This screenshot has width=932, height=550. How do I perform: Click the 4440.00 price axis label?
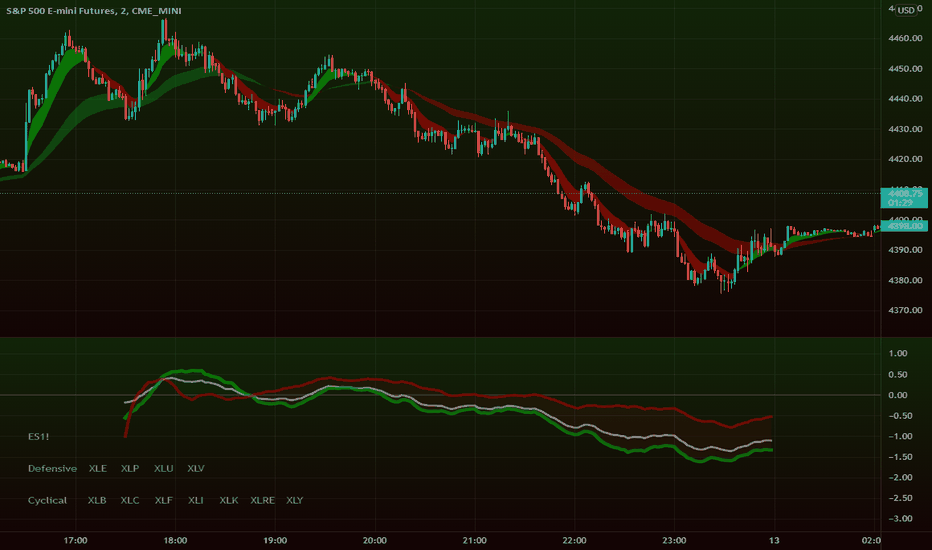click(x=905, y=99)
